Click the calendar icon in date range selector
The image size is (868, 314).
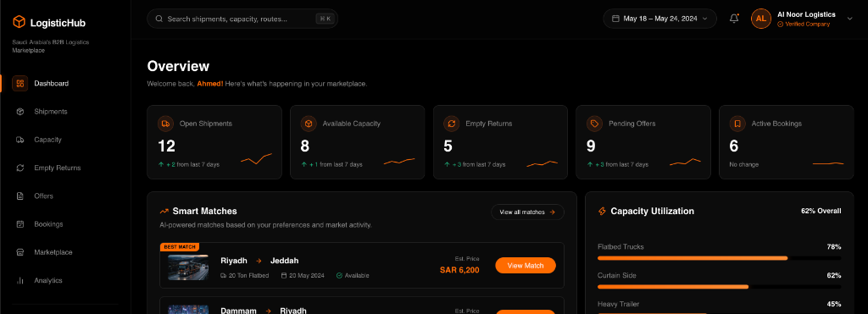coord(615,19)
